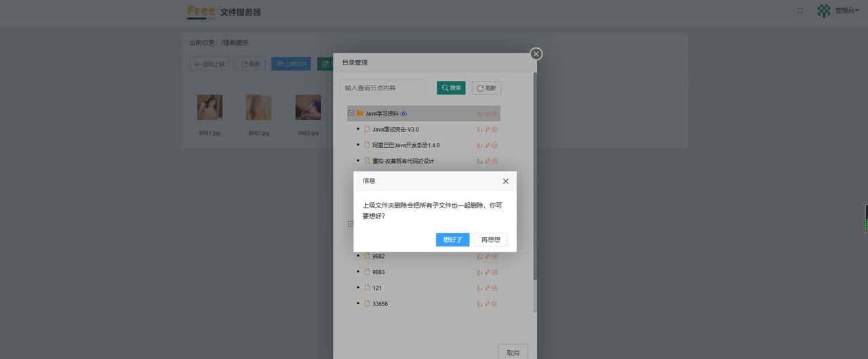Screen dimensions: 868x359
Task: Collapse the second tree folder, below the dialog
Action: [351, 224]
